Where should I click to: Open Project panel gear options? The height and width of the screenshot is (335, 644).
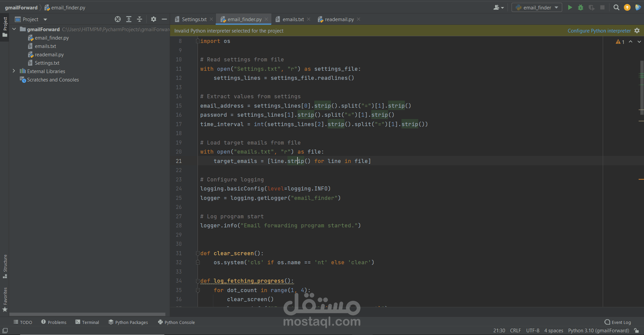tap(154, 19)
